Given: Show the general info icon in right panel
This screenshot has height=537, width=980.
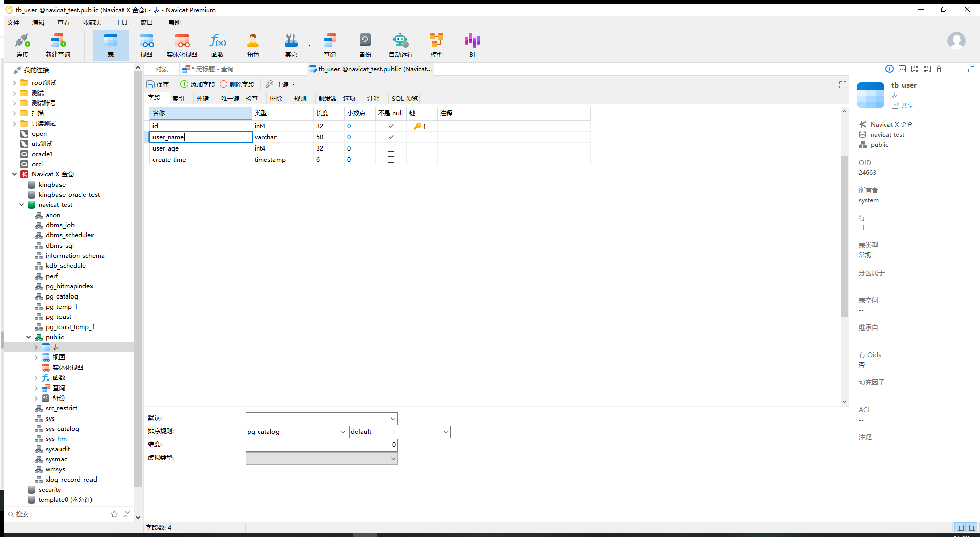Looking at the screenshot, I should click(x=890, y=69).
